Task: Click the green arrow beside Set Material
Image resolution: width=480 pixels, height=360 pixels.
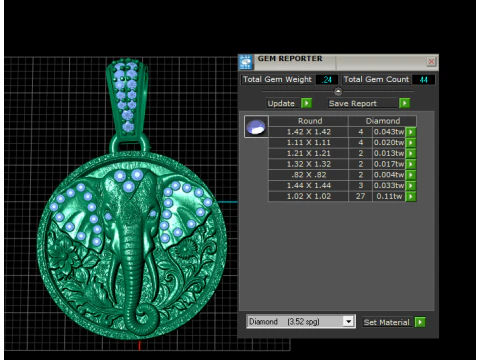Action: point(420,322)
